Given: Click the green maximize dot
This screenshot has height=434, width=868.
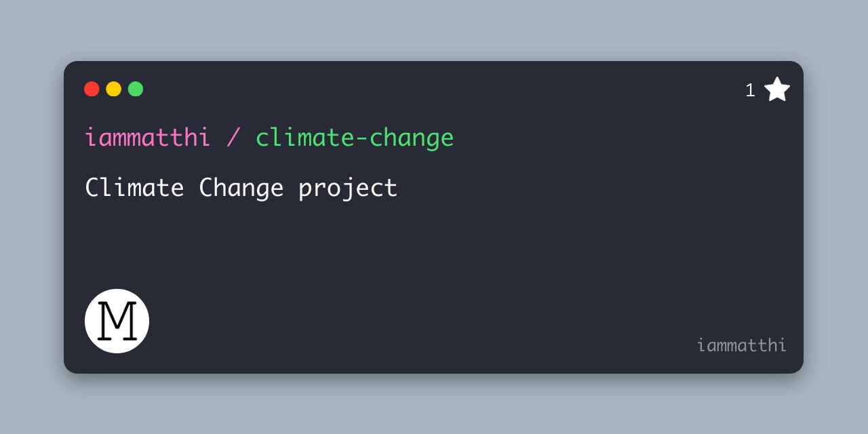Looking at the screenshot, I should coord(136,89).
